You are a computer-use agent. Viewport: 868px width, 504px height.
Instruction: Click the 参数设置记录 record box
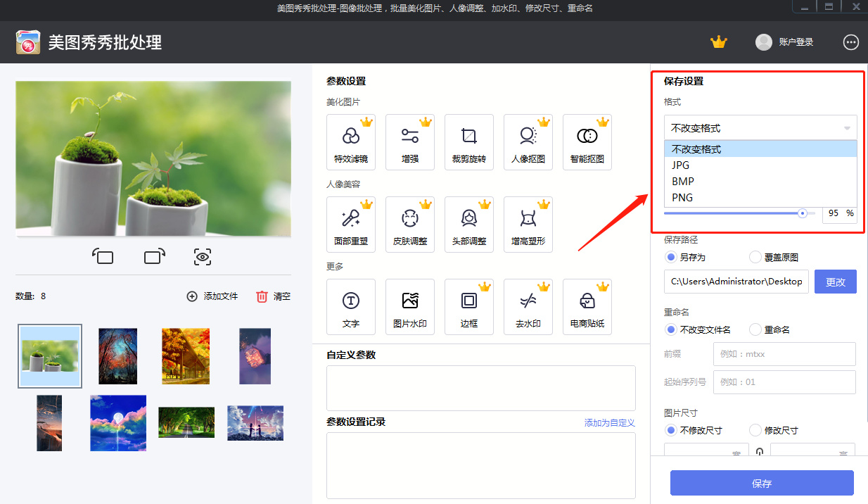pyautogui.click(x=481, y=466)
